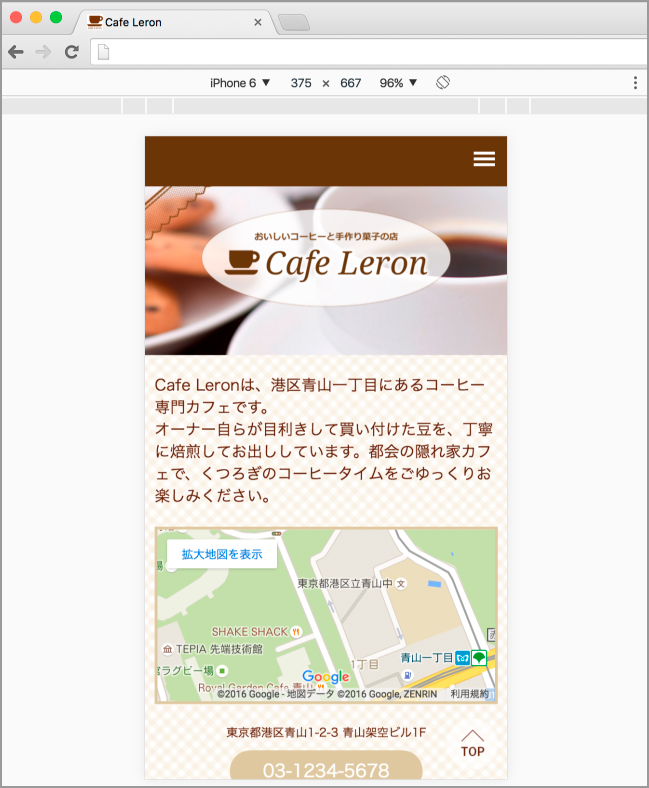Tap the 03-1234-5678 phone number button
Viewport: 649px width, 788px height.
326,769
